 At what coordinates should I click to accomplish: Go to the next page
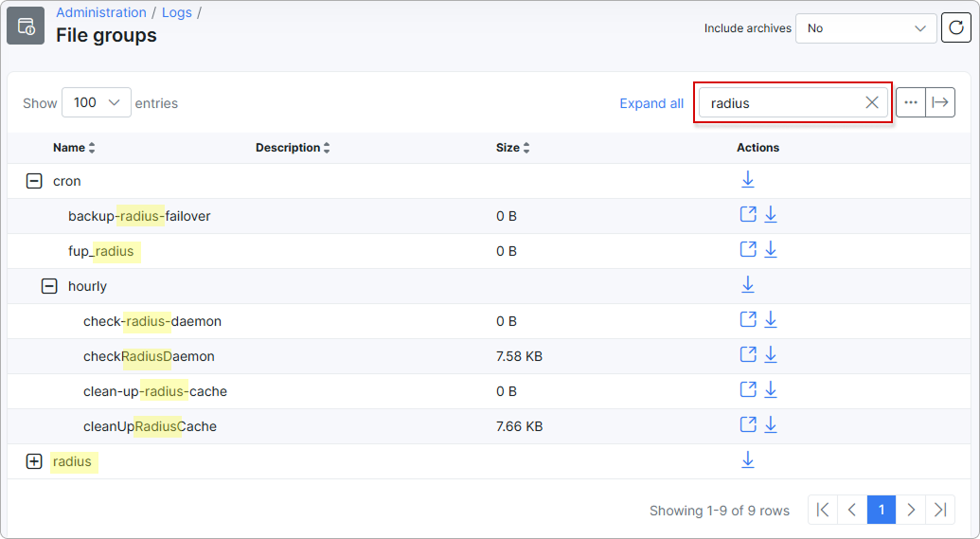click(x=911, y=510)
